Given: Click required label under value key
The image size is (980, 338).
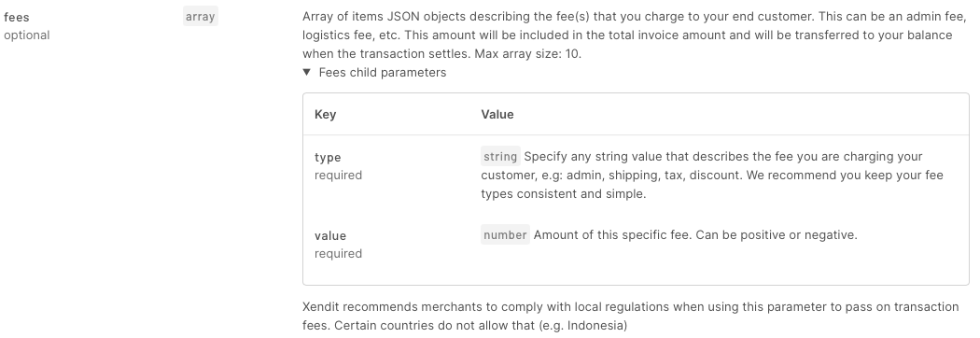Looking at the screenshot, I should 338,254.
